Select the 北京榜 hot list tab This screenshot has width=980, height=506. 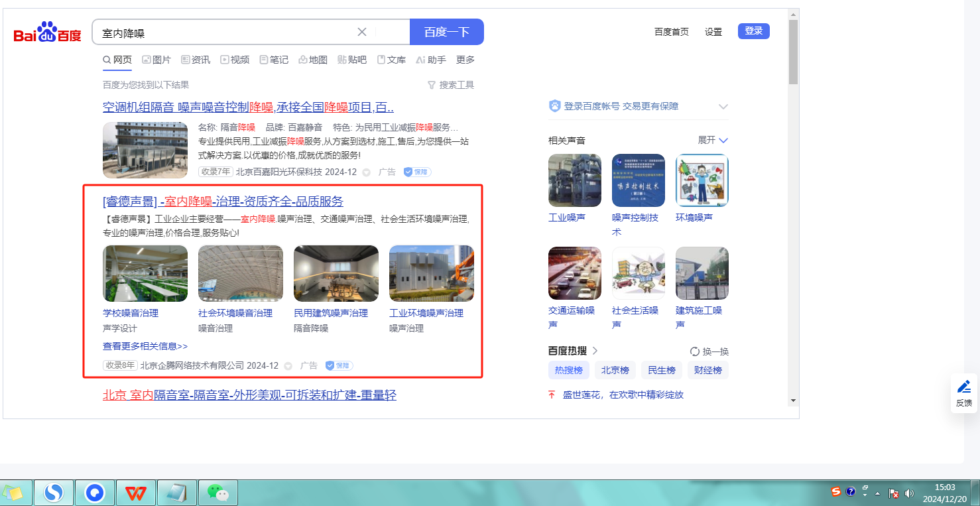tap(615, 370)
